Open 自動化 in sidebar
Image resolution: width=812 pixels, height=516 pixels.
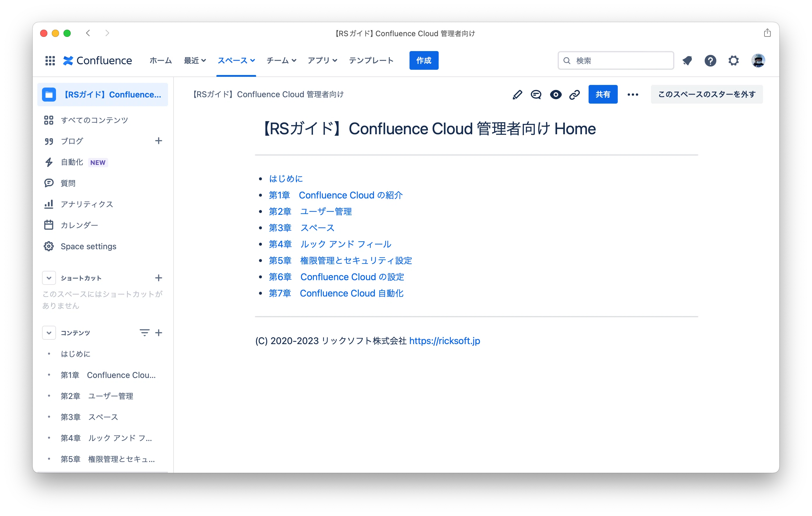click(x=102, y=162)
